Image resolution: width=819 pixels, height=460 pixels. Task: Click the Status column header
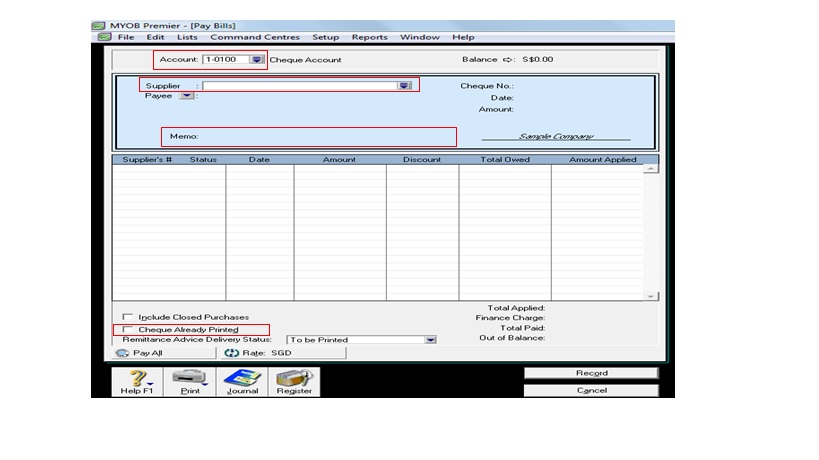point(203,159)
